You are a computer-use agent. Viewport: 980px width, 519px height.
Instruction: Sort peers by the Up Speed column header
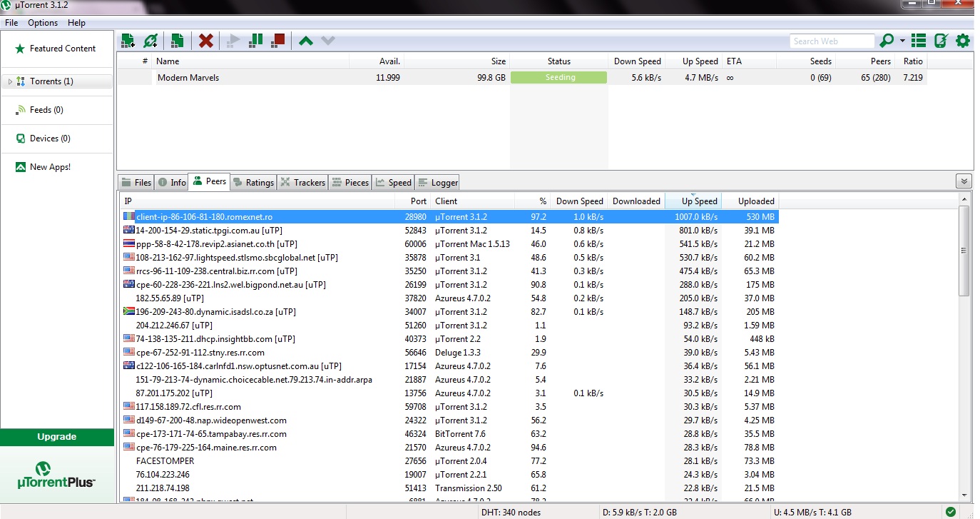click(693, 201)
